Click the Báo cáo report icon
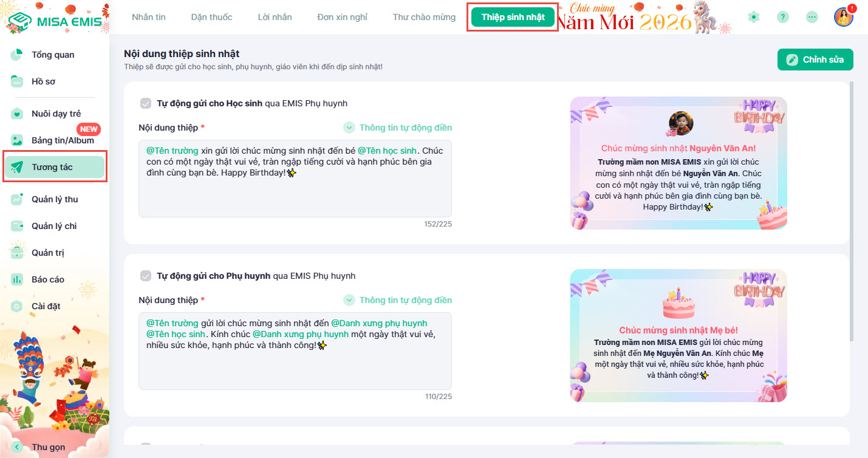868x458 pixels. [17, 279]
